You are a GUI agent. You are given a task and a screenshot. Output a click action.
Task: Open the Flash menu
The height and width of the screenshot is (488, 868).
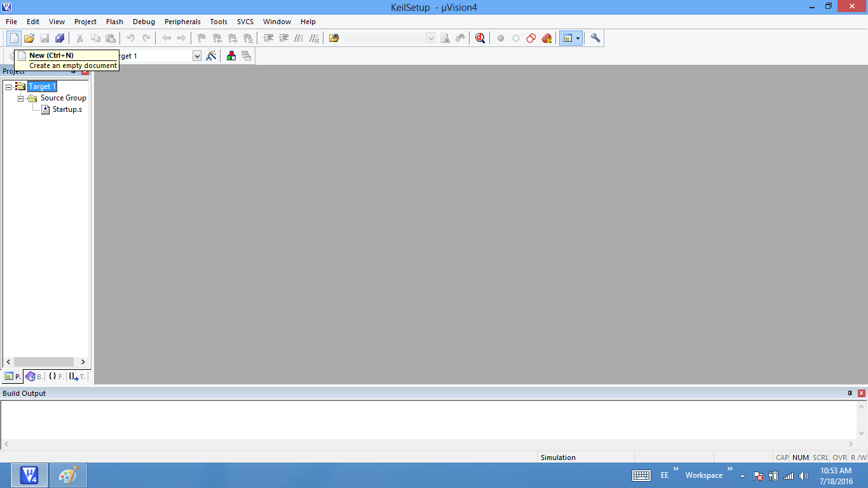pyautogui.click(x=115, y=22)
